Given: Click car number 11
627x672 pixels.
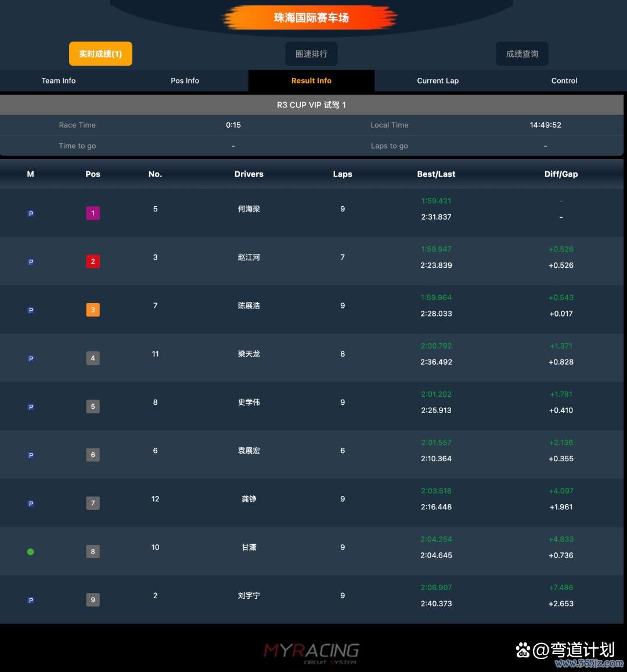Looking at the screenshot, I should [155, 354].
